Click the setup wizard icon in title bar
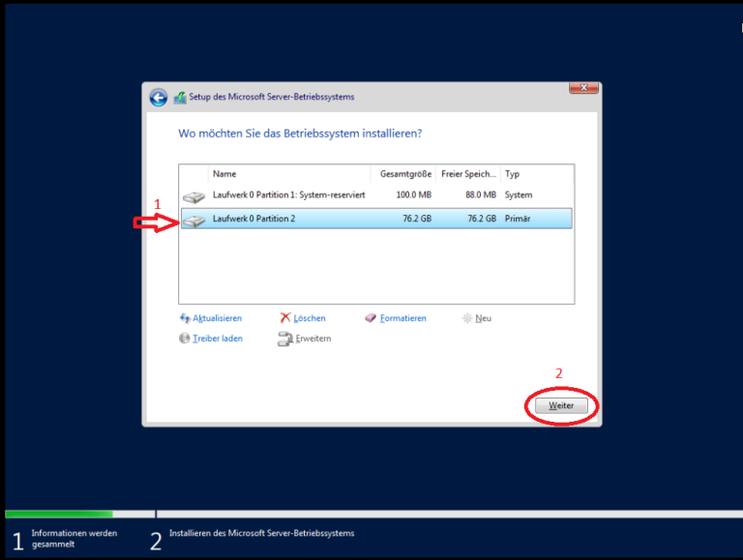The width and height of the screenshot is (743, 560). click(180, 98)
